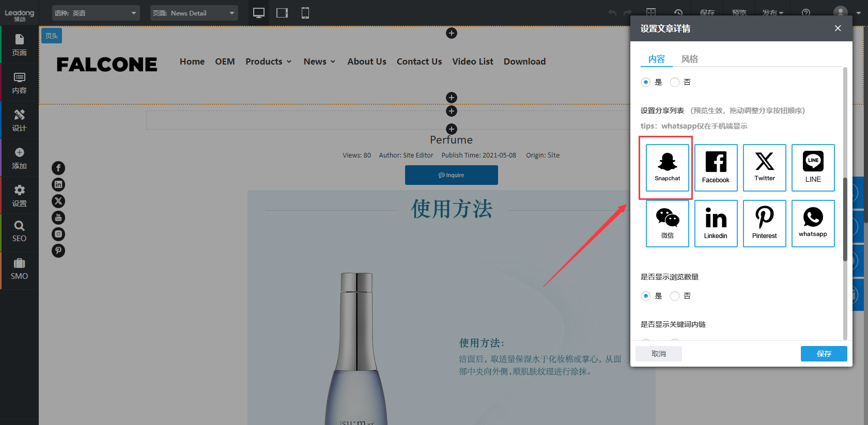The width and height of the screenshot is (868, 425).
Task: Click Origin: Site text
Action: [x=542, y=155]
